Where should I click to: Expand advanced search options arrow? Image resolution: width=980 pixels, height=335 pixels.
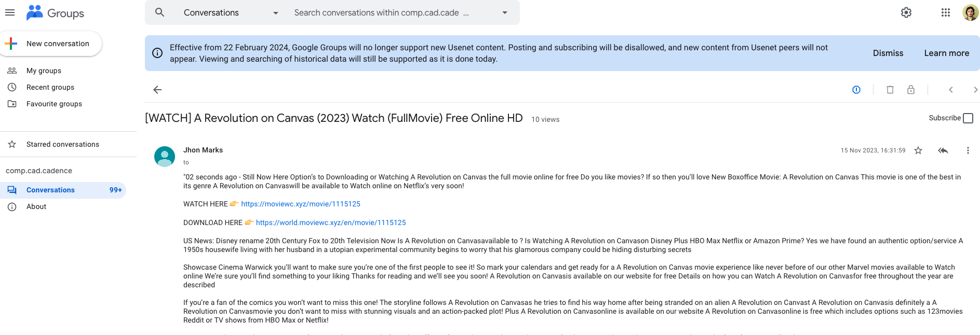coord(505,12)
